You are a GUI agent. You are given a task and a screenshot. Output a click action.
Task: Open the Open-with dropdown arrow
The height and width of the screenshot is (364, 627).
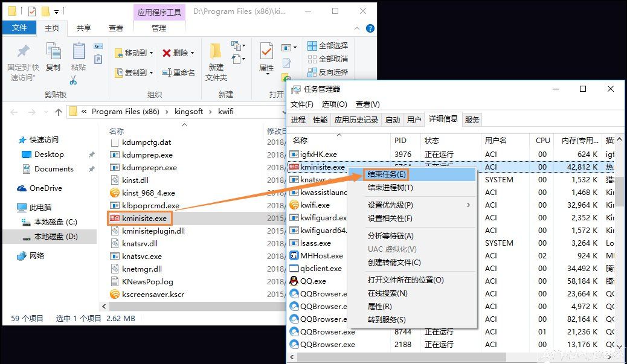(x=295, y=48)
